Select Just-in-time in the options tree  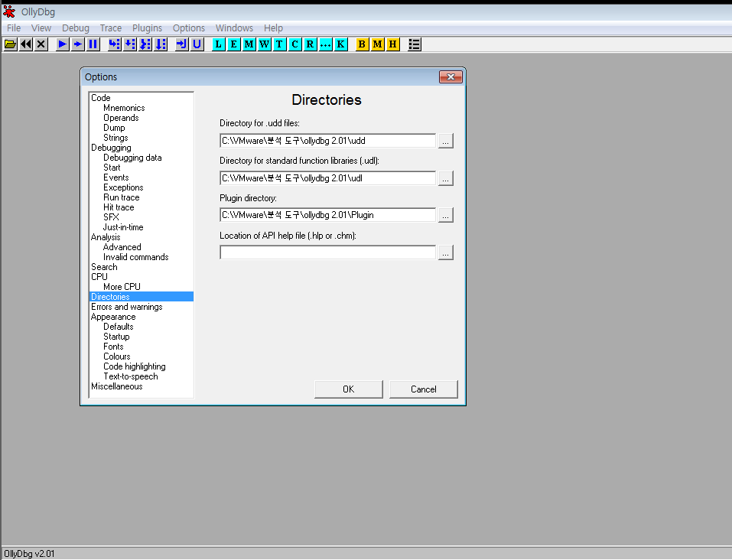point(123,227)
